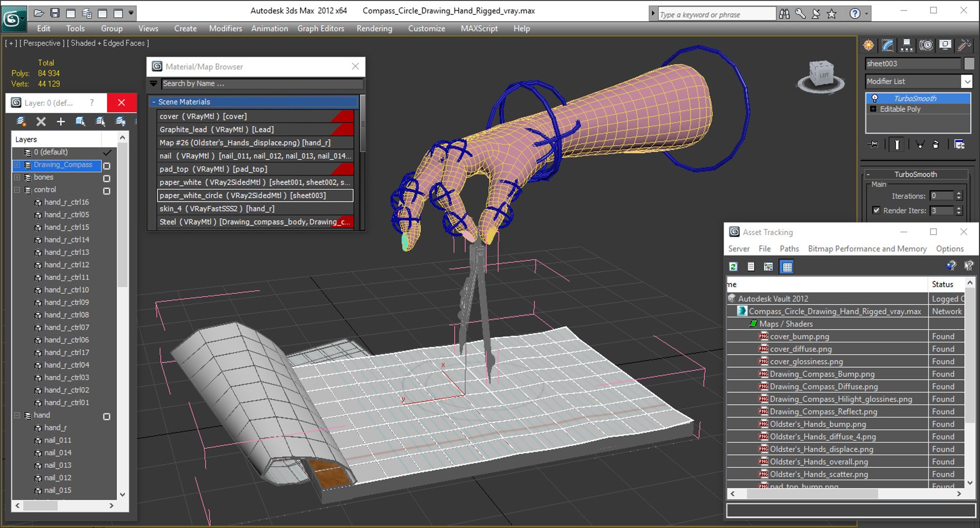
Task: Switch Asset Tracking to table view
Action: 787,267
